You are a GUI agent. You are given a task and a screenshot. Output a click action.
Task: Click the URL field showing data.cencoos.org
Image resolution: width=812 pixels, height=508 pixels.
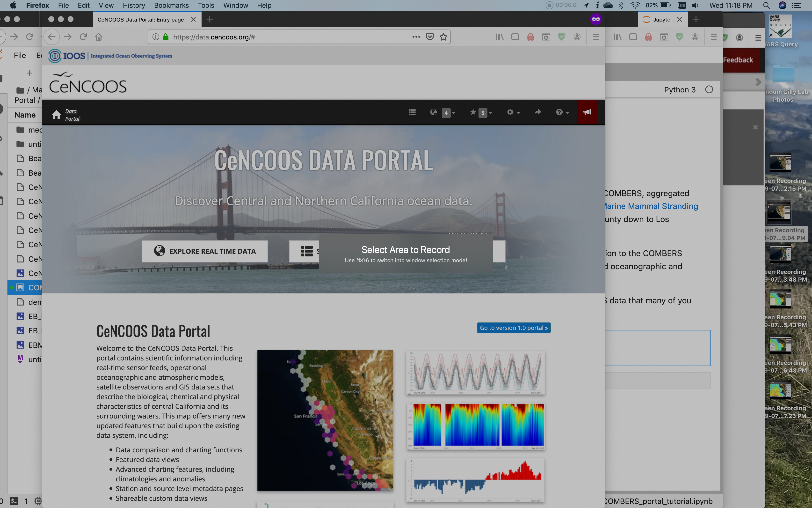[289, 37]
